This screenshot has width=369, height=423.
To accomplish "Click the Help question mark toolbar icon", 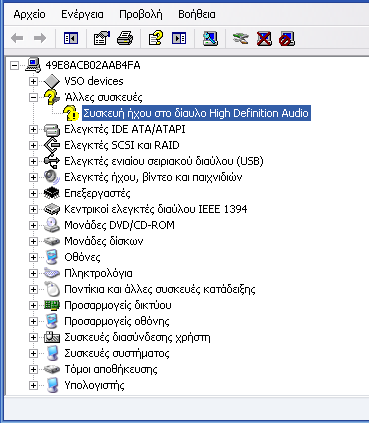I will pyautogui.click(x=156, y=38).
